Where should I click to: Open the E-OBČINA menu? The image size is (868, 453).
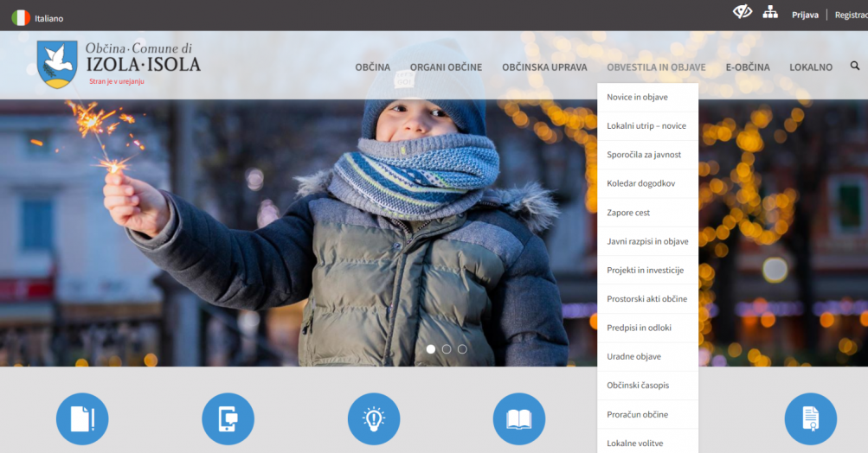(x=748, y=67)
